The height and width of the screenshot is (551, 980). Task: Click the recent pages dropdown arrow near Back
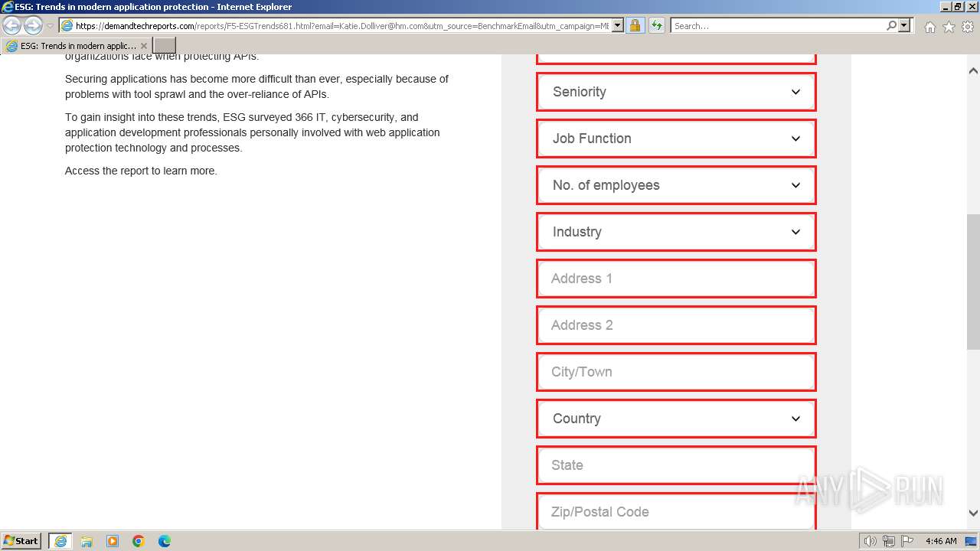51,26
